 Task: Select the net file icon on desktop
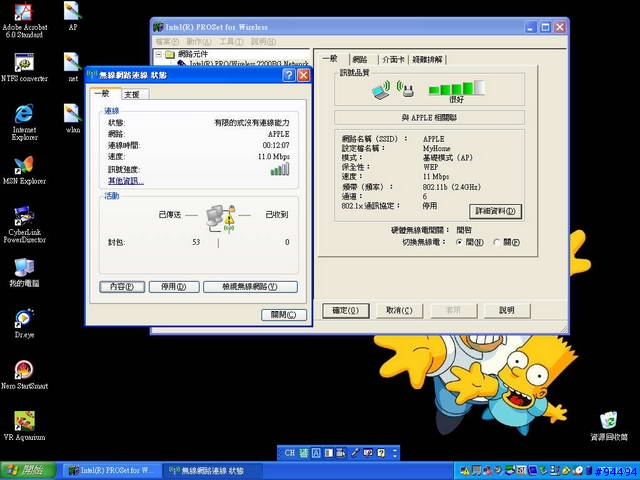(x=73, y=67)
